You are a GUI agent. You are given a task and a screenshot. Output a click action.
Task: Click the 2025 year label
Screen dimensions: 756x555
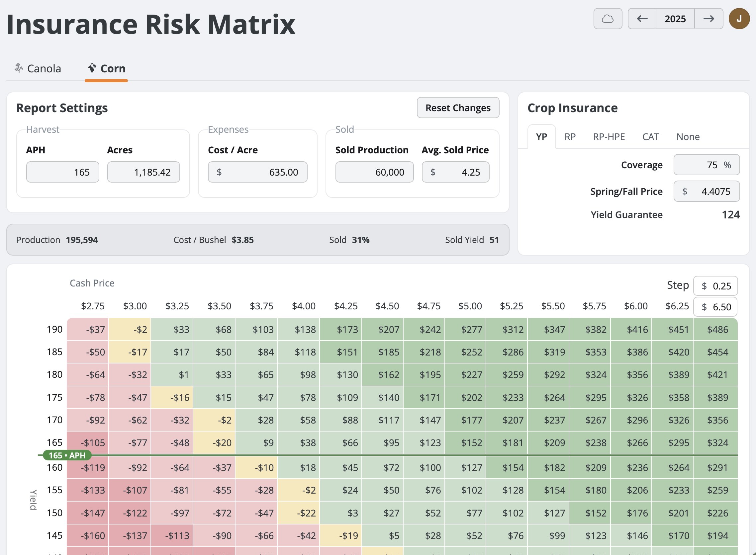pos(675,19)
